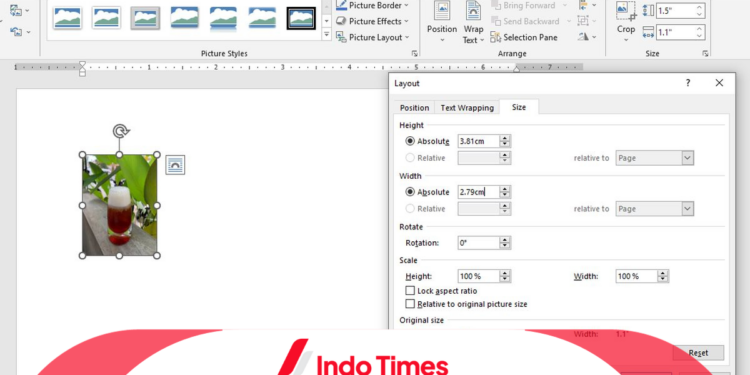The height and width of the screenshot is (375, 750).
Task: Click the ribbon Shape Width field
Action: pyautogui.click(x=675, y=33)
